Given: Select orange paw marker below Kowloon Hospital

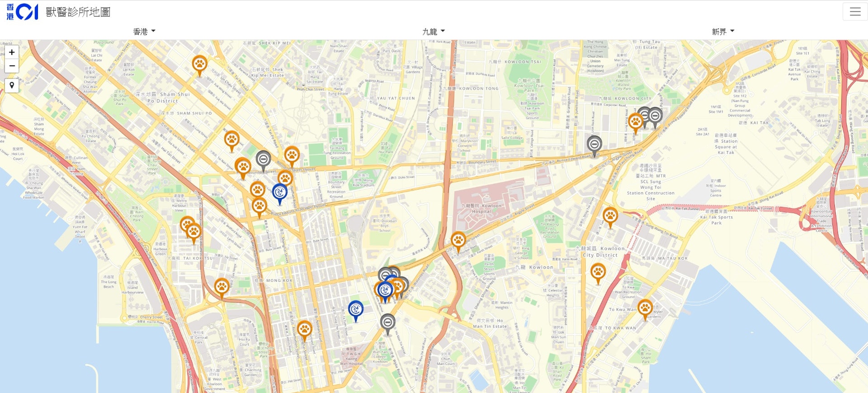Looking at the screenshot, I should pos(458,240).
